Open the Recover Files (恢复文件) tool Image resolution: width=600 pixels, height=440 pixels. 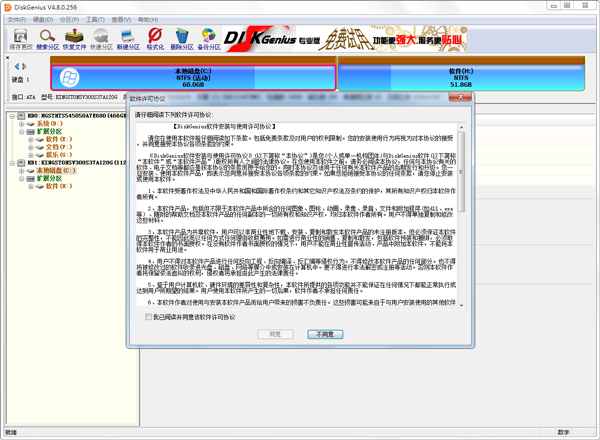tap(74, 38)
